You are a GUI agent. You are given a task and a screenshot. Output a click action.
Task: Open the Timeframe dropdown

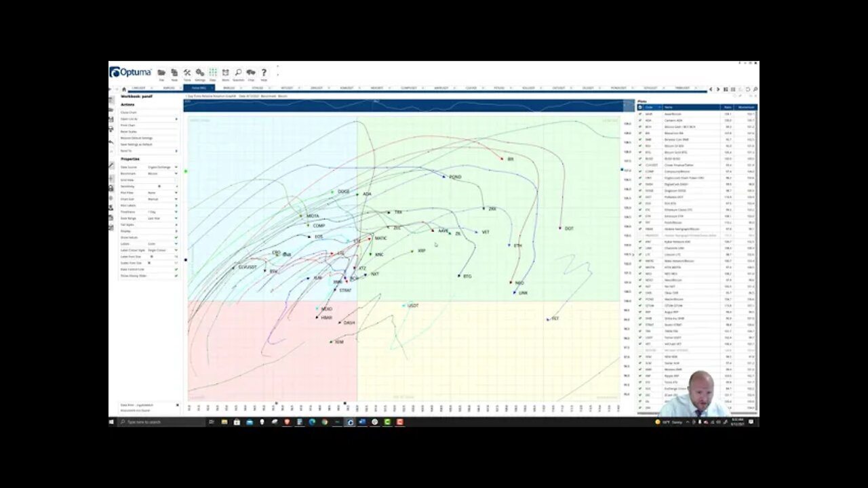coord(163,212)
